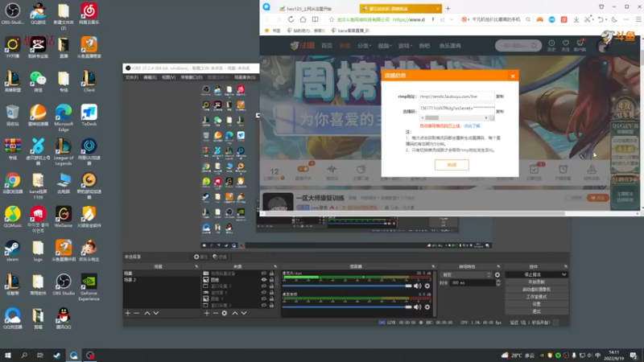Viewport: 644px width, 362px height.
Task: Click the browser download icon
Action: (576, 19)
